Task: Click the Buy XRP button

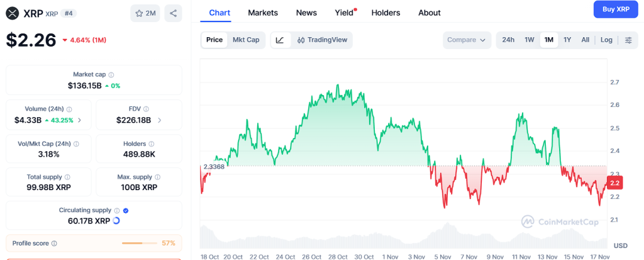Action: pyautogui.click(x=615, y=9)
